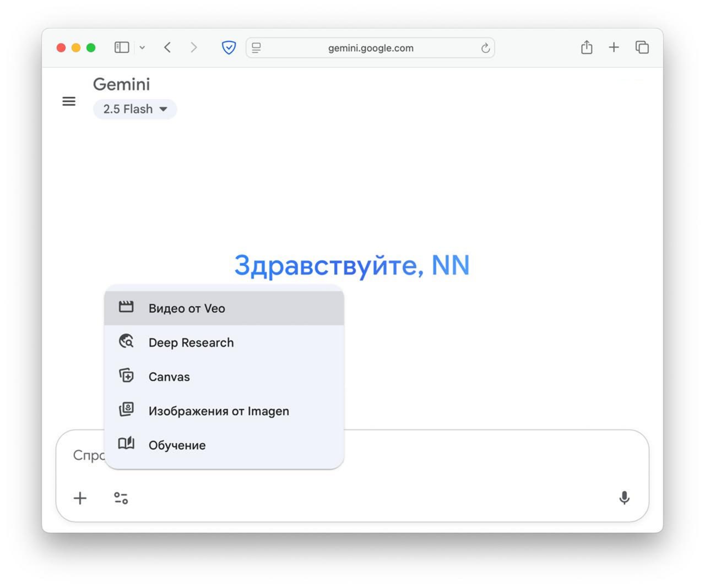
Task: Open page reader menu icon in address bar
Action: [x=256, y=48]
